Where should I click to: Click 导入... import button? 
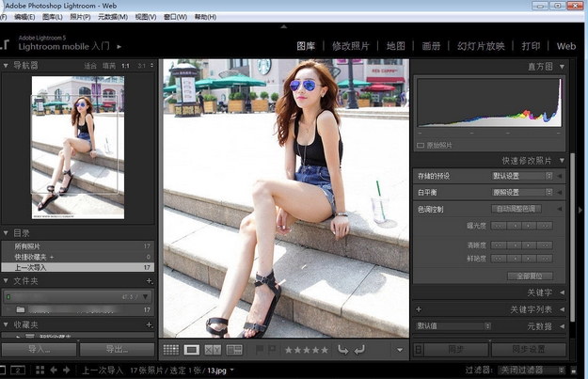pyautogui.click(x=39, y=350)
